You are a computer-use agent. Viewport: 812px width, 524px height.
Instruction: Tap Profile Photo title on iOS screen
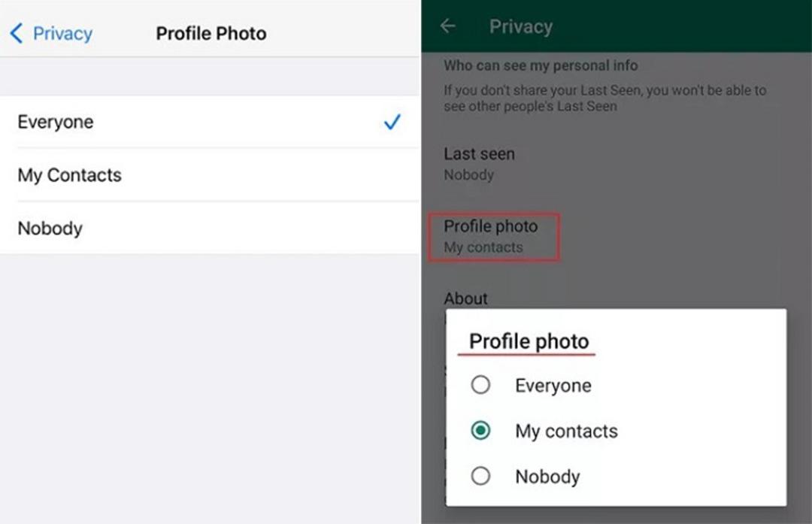click(x=211, y=34)
